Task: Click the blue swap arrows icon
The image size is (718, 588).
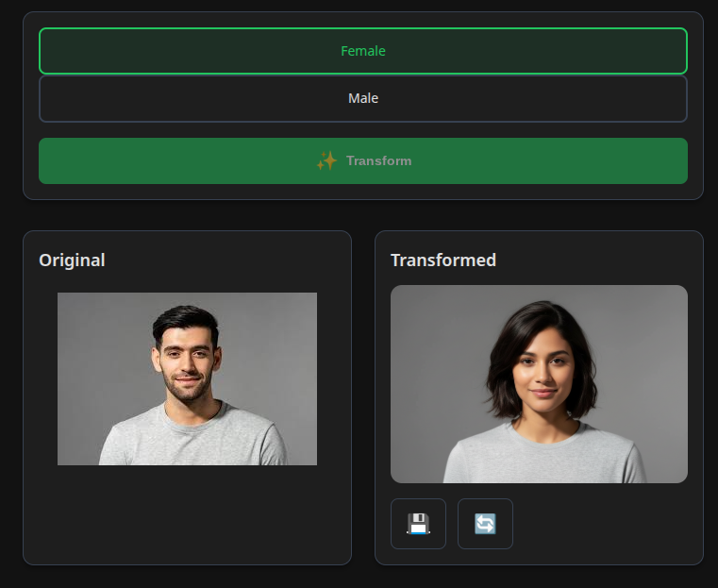Action: point(485,524)
